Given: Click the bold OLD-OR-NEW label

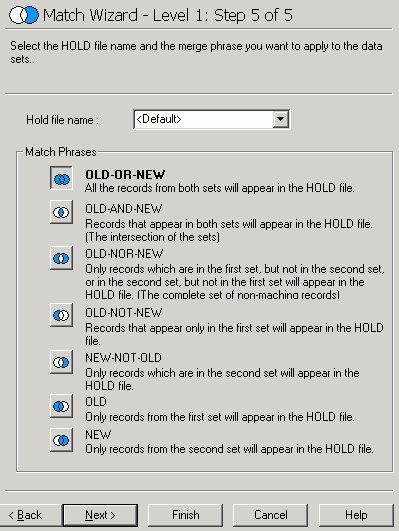Looking at the screenshot, I should [x=125, y=175].
